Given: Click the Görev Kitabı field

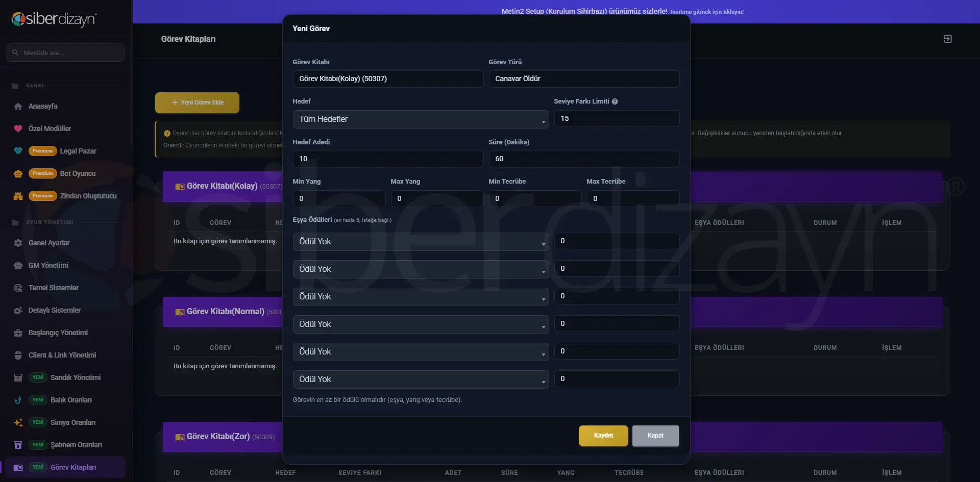Looking at the screenshot, I should pyautogui.click(x=388, y=79).
